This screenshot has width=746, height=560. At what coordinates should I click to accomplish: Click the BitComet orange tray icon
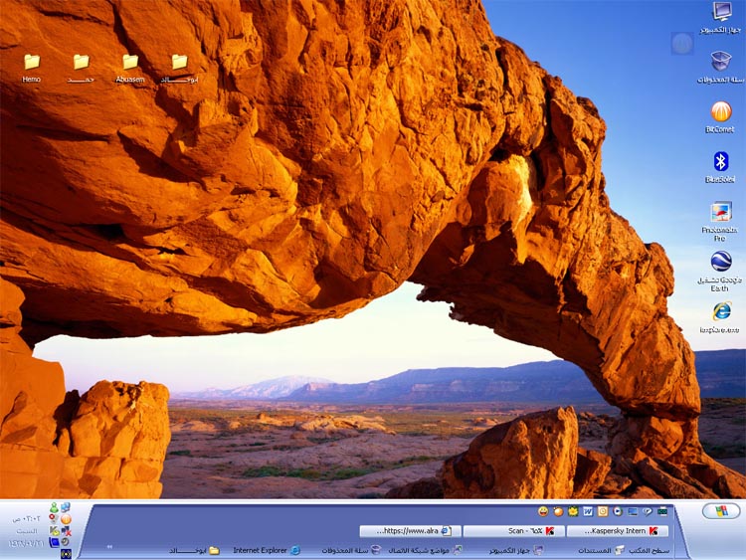[66, 519]
